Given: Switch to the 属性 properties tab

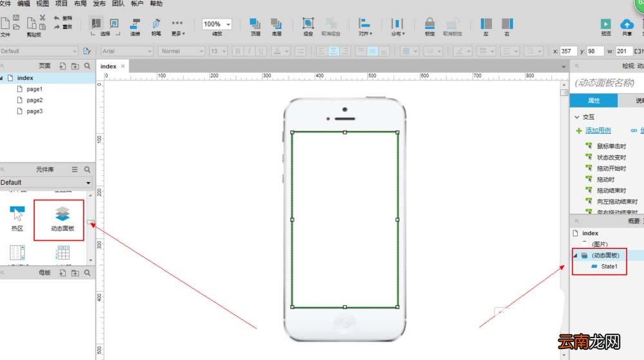Looking at the screenshot, I should (x=594, y=100).
